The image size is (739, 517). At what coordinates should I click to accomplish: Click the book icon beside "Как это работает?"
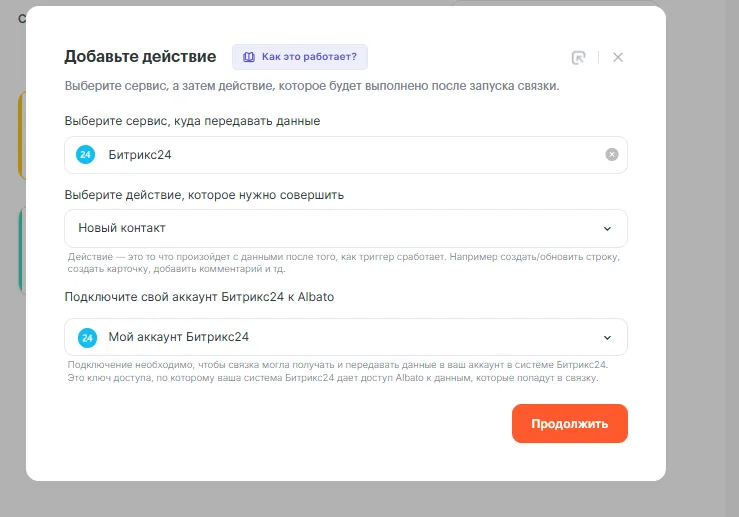248,57
